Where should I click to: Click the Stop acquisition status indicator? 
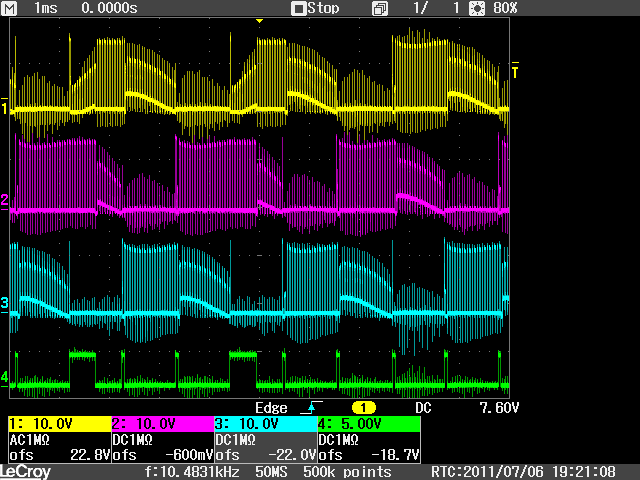(x=315, y=8)
